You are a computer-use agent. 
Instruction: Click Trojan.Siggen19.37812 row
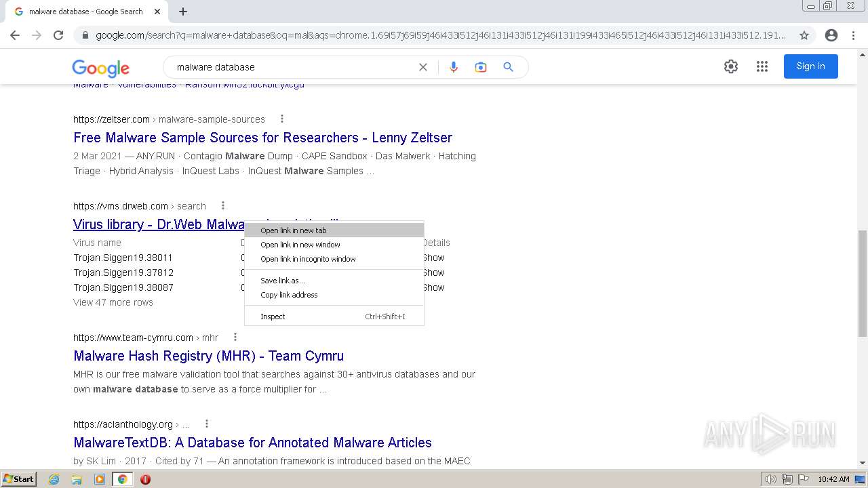[x=123, y=272]
